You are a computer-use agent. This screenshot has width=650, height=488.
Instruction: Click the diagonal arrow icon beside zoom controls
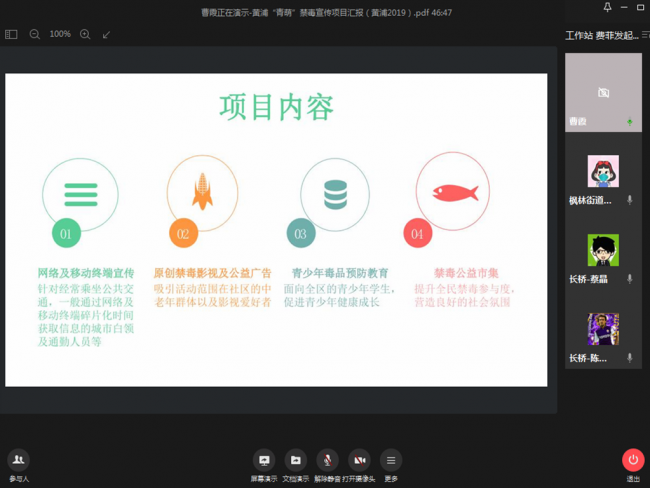click(x=107, y=34)
